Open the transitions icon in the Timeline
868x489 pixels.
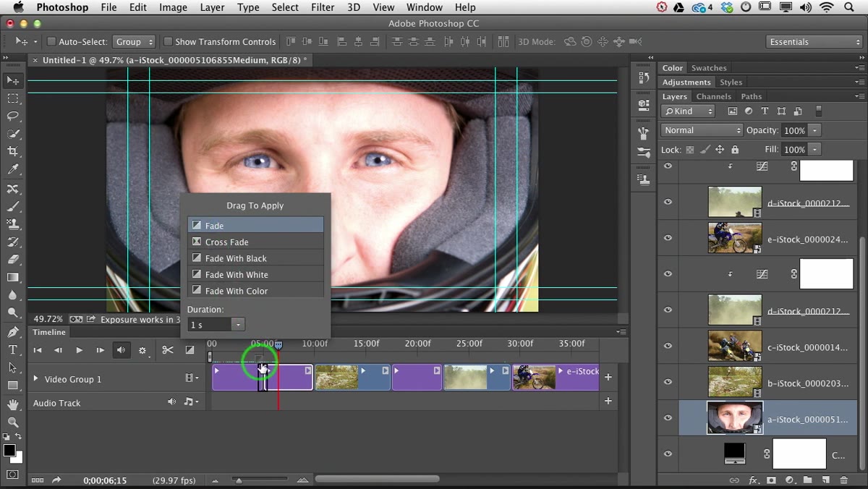click(190, 350)
